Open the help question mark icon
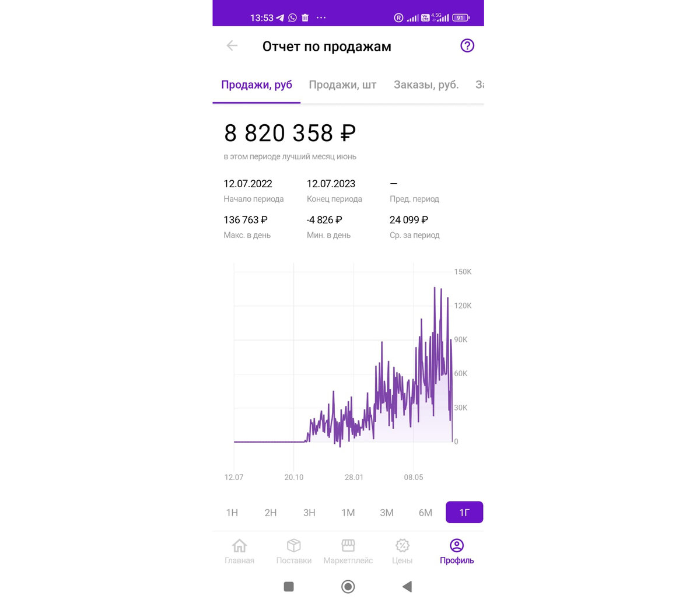Screen dimensions: 700x603 tap(467, 45)
